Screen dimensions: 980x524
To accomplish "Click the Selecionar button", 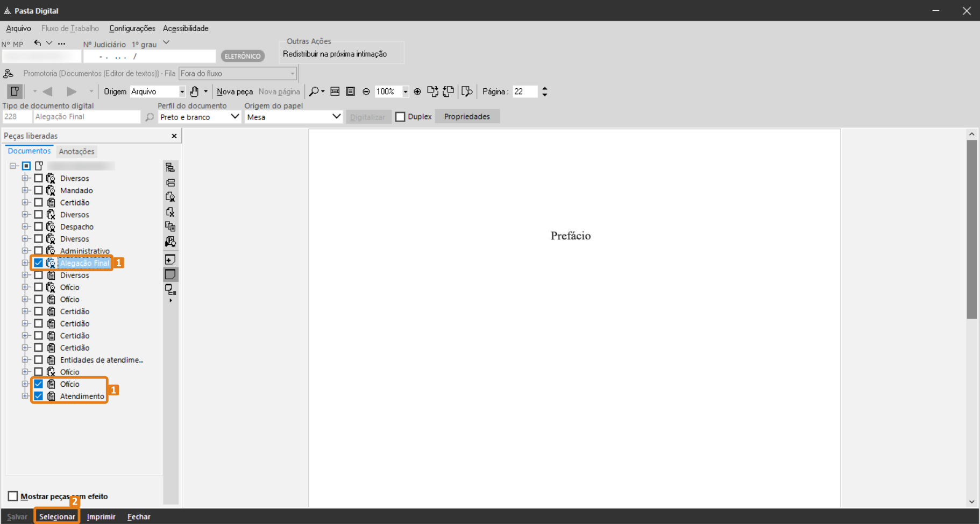I will coord(57,516).
